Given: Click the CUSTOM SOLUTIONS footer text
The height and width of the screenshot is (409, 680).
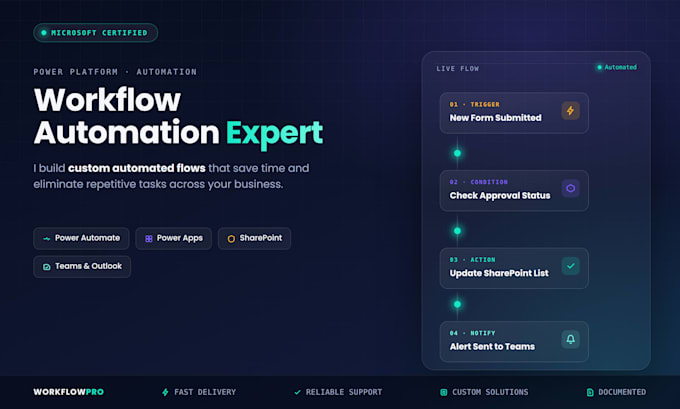Looking at the screenshot, I should (490, 392).
